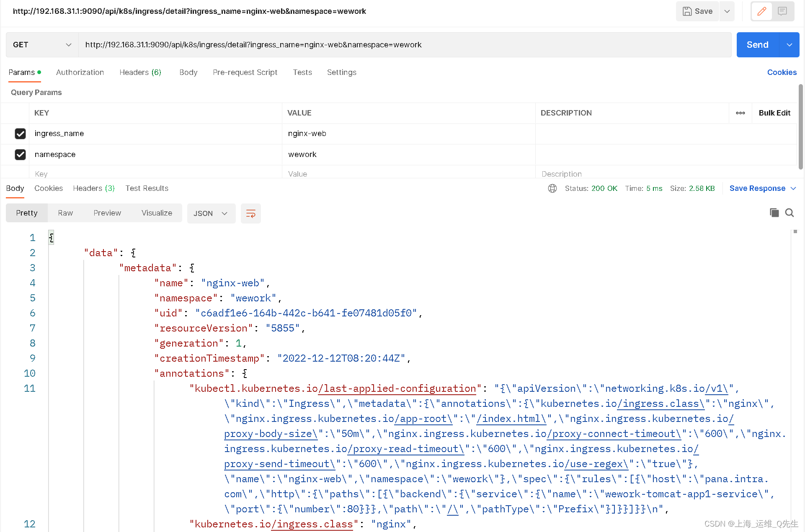805x532 pixels.
Task: Click the Copy response body icon
Action: coord(774,213)
